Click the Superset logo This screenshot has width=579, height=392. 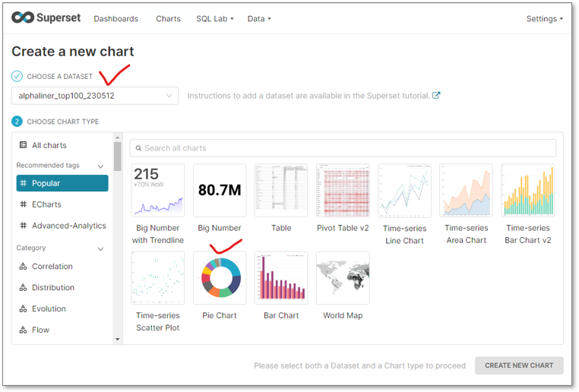(x=46, y=17)
